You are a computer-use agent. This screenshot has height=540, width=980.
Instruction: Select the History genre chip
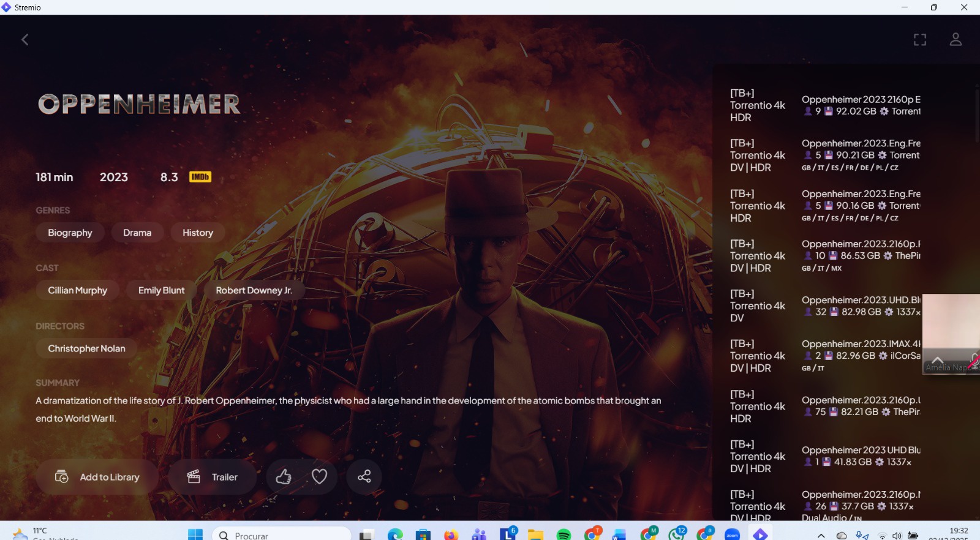[x=198, y=233]
